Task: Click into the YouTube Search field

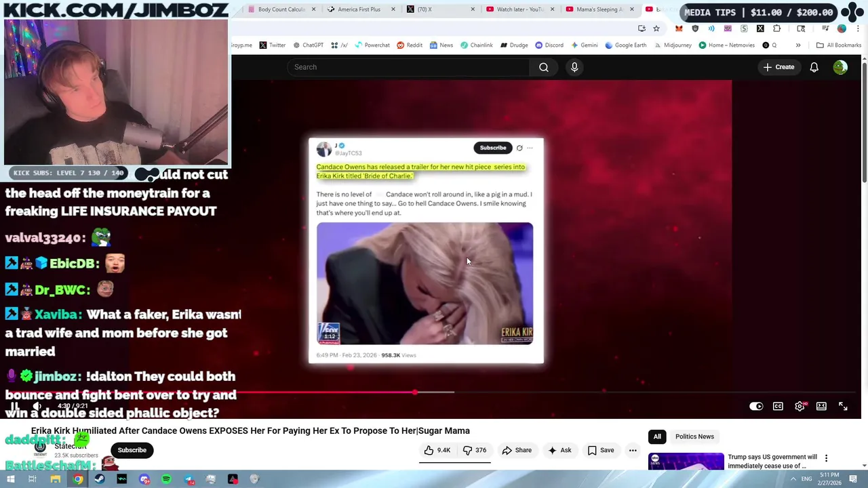Action: (408, 67)
